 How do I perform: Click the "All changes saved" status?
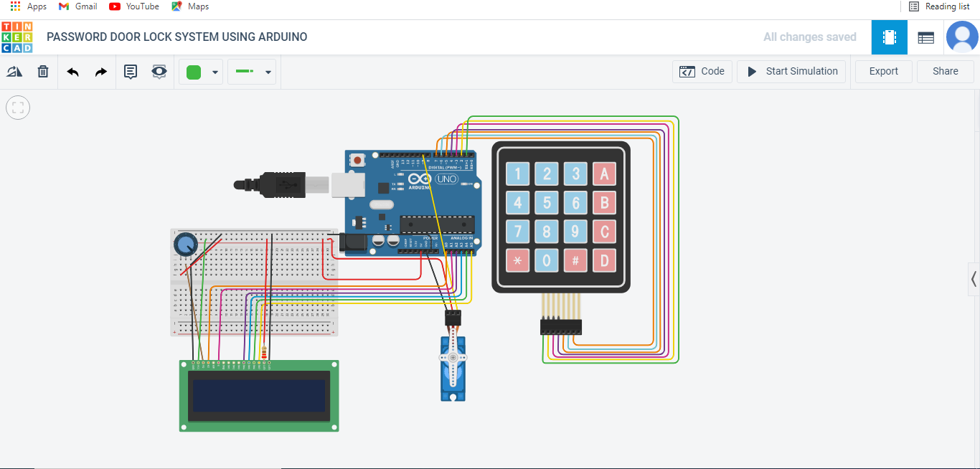tap(810, 37)
